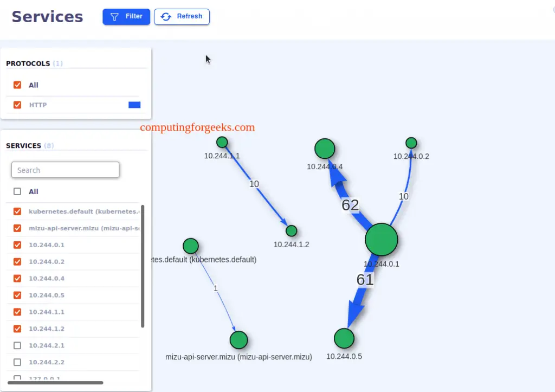Uncheck the 10.244.1.2 service checkbox

17,329
